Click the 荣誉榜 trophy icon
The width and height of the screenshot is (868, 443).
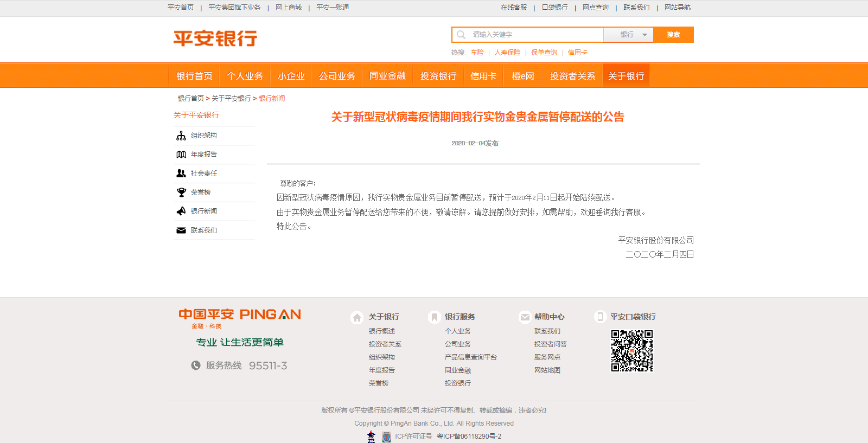click(181, 192)
